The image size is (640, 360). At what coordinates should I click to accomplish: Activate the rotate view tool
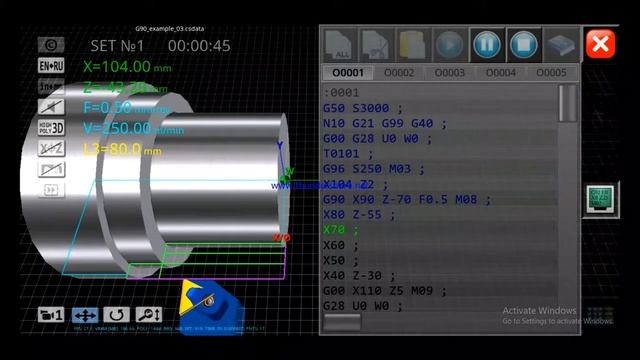117,315
